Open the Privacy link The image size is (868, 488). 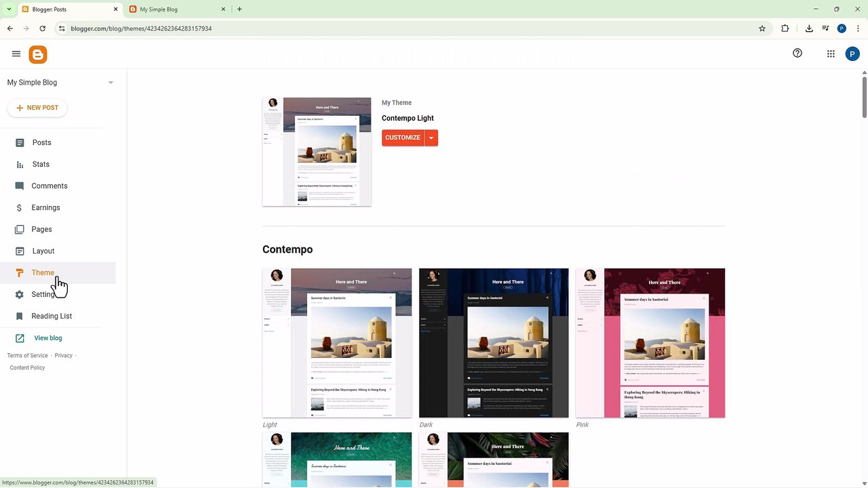pos(63,355)
